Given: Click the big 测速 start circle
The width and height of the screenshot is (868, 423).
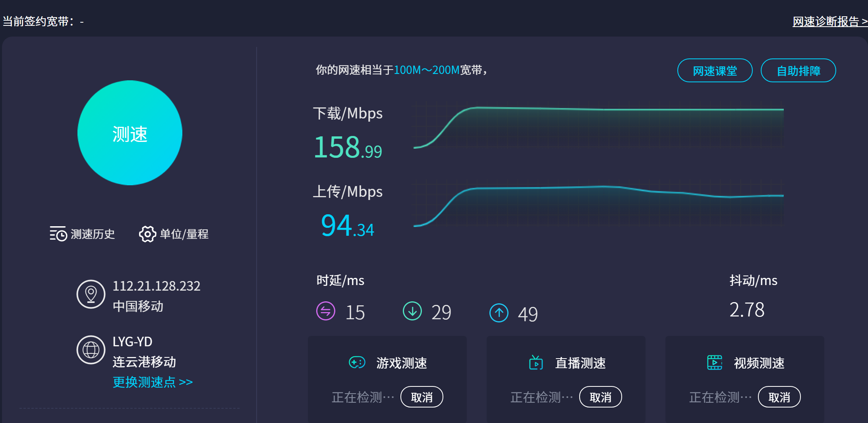Looking at the screenshot, I should pyautogui.click(x=130, y=133).
